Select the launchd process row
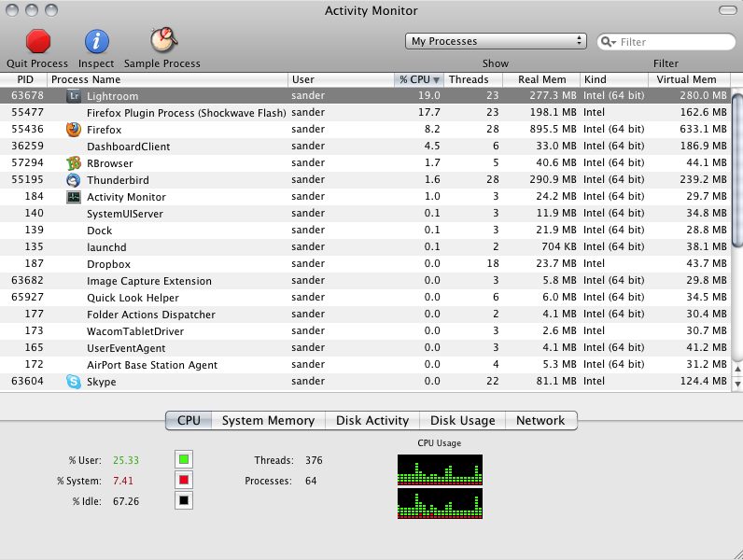Screen dimensions: 743x560 [365, 246]
